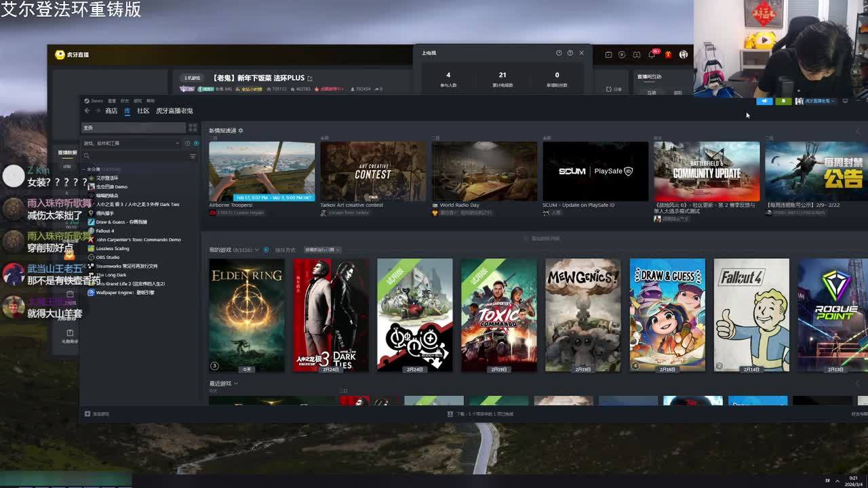Switch to the 社区 (Community) tab
Viewport: 868px width, 488px height.
(143, 110)
